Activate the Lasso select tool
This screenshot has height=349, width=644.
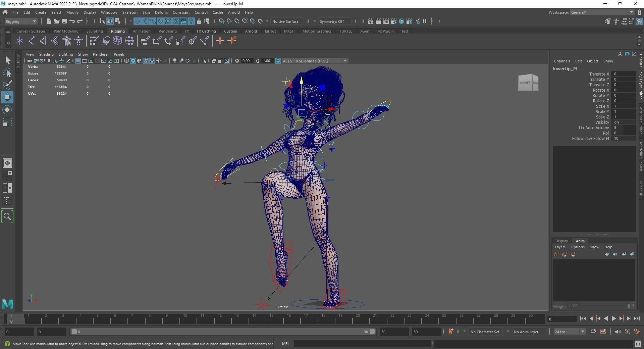7,72
